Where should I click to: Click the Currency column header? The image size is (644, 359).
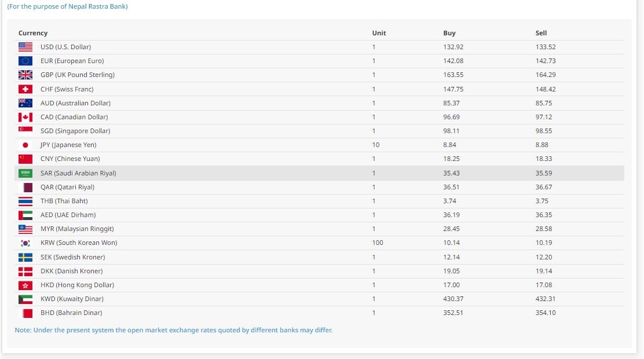click(x=33, y=33)
